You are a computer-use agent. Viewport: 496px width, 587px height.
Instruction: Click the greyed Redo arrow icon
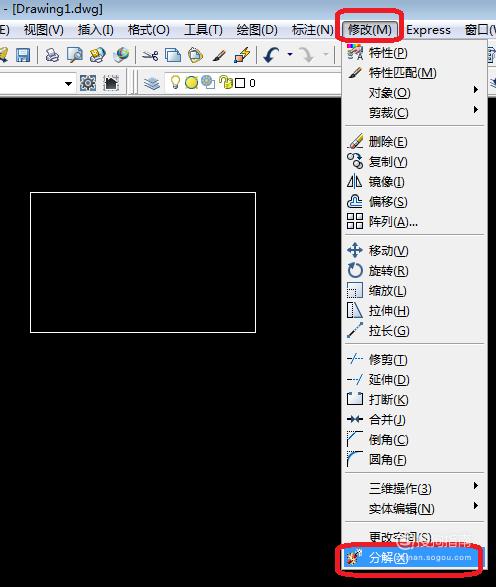coord(307,55)
